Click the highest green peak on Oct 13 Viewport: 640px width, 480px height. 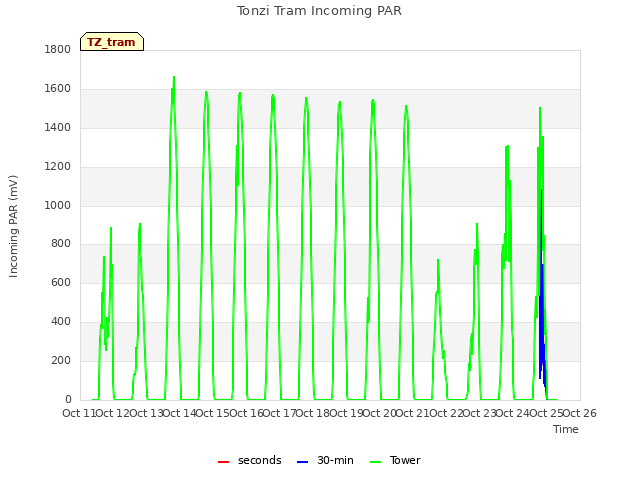[174, 77]
